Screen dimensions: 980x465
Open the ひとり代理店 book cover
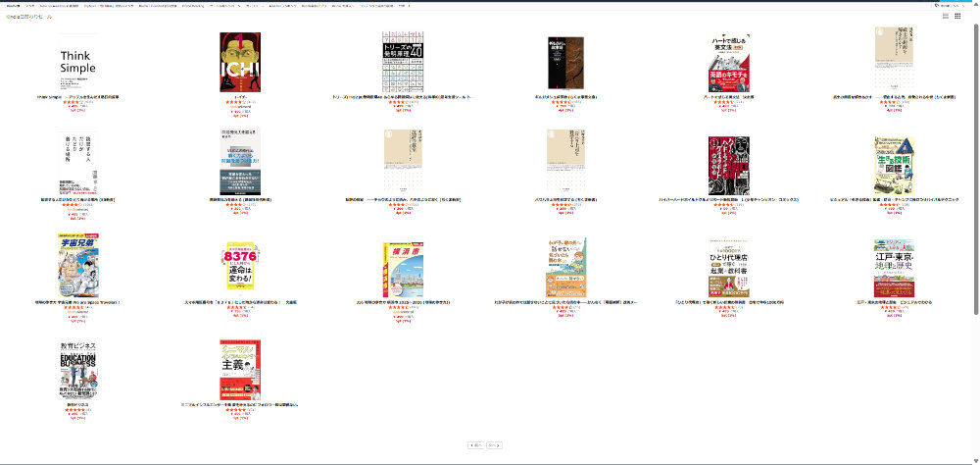click(x=728, y=266)
